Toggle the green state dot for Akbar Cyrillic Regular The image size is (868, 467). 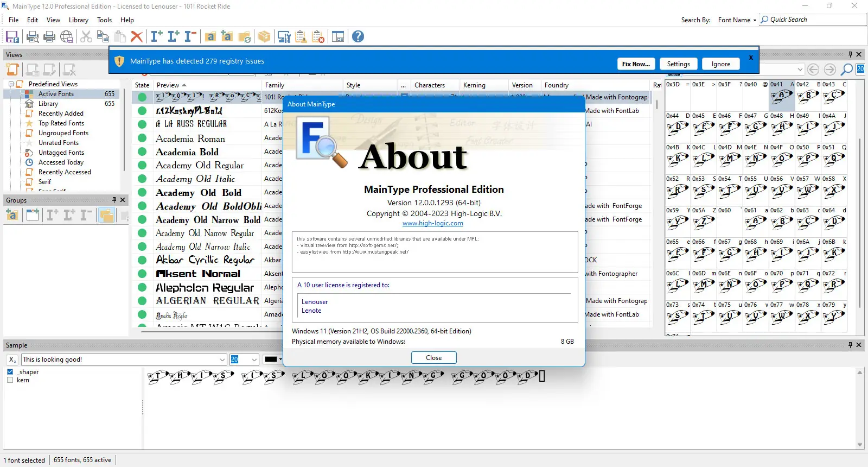142,260
